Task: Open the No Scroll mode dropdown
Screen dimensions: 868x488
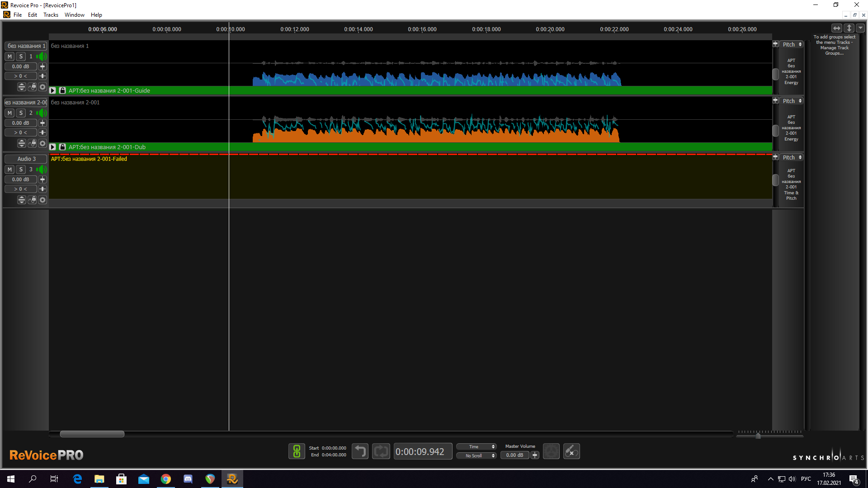Action: [476, 456]
